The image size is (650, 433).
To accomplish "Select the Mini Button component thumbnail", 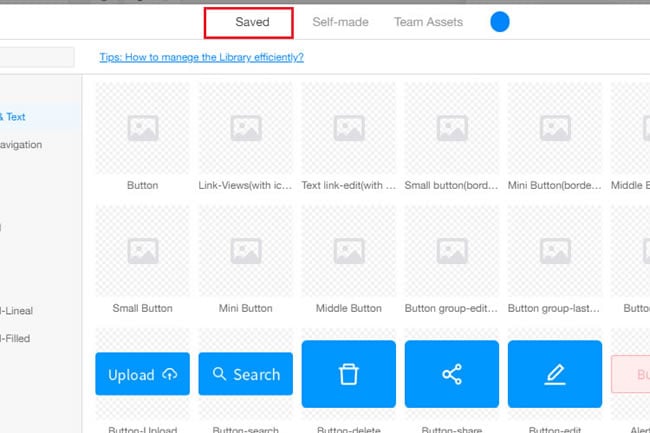I will [x=245, y=251].
